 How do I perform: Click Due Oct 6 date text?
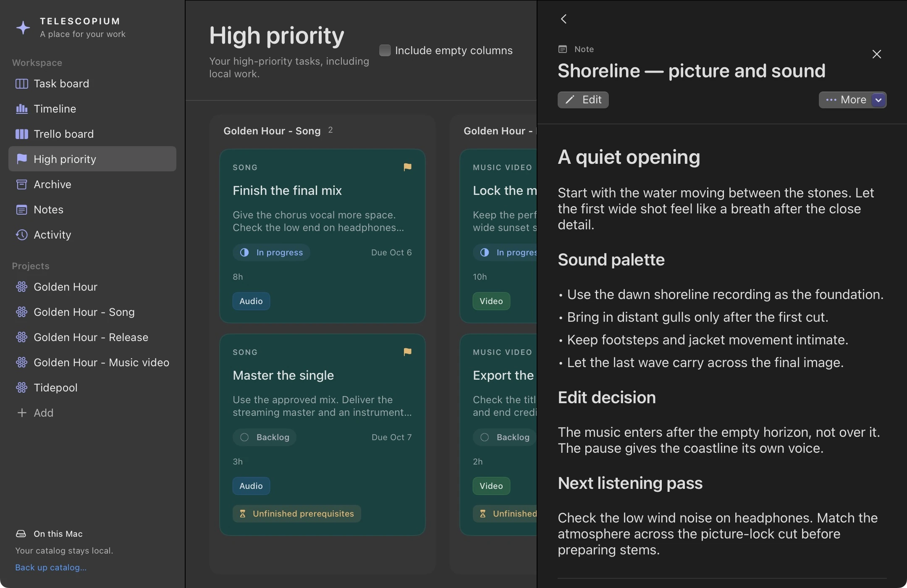coord(391,252)
